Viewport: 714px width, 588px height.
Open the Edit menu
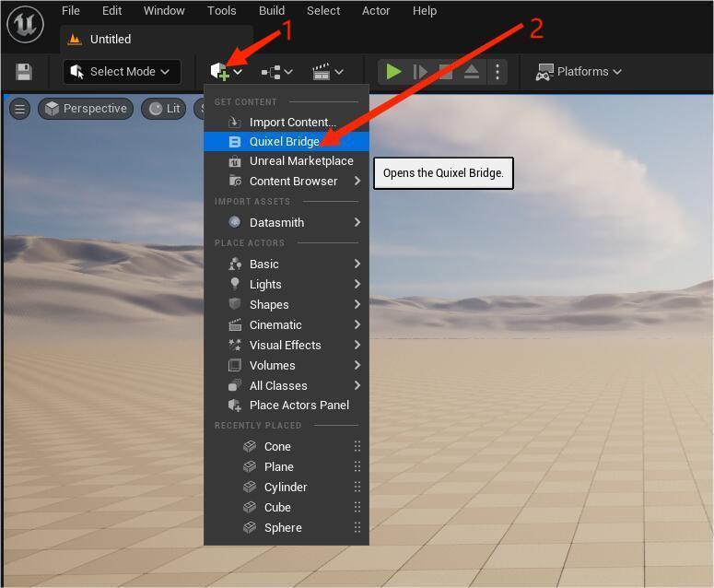pyautogui.click(x=111, y=10)
